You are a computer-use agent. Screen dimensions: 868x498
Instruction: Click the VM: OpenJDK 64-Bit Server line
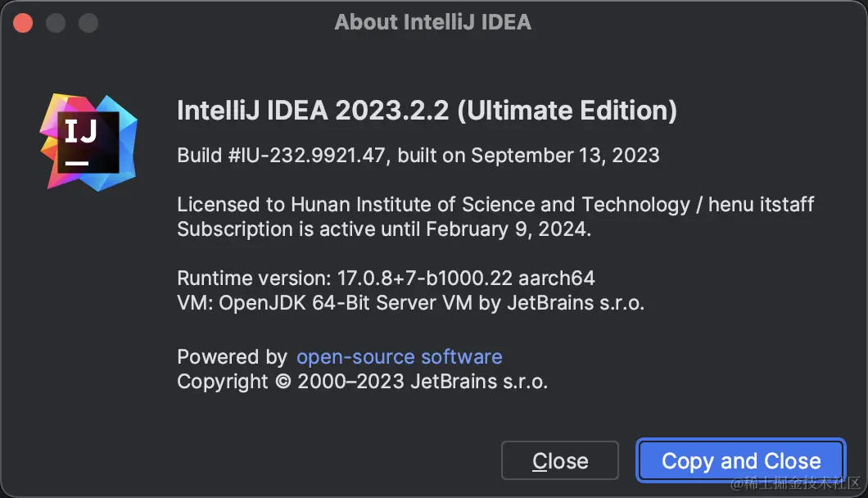410,303
